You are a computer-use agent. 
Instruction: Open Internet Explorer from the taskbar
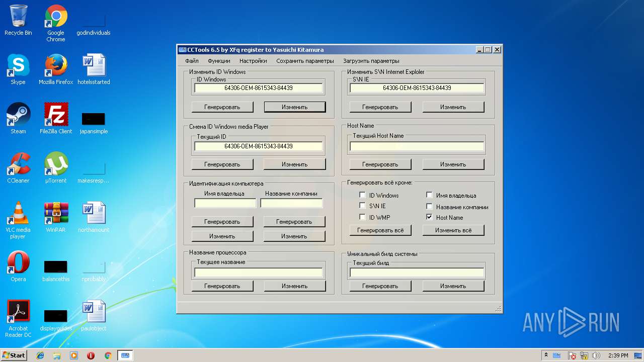click(40, 355)
